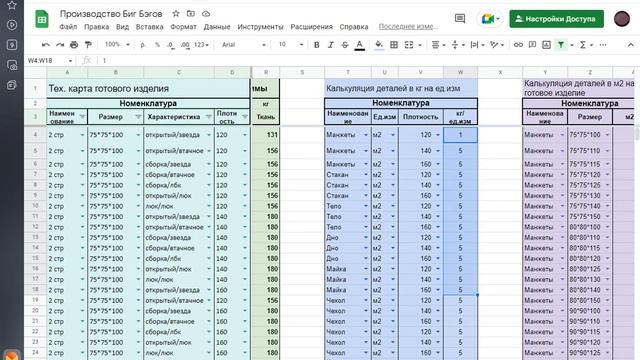Screen dimensions: 640x360
Task: Open dropdown in cell T4 Манжеты
Action: (366, 135)
